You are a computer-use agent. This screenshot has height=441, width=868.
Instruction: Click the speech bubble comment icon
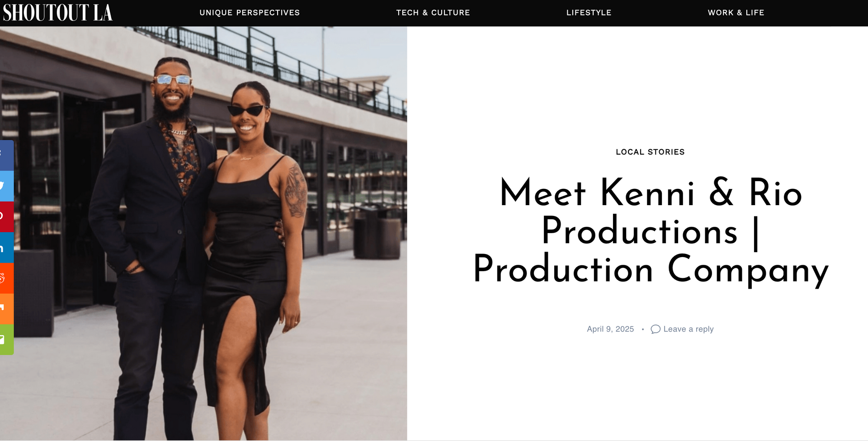click(x=656, y=329)
